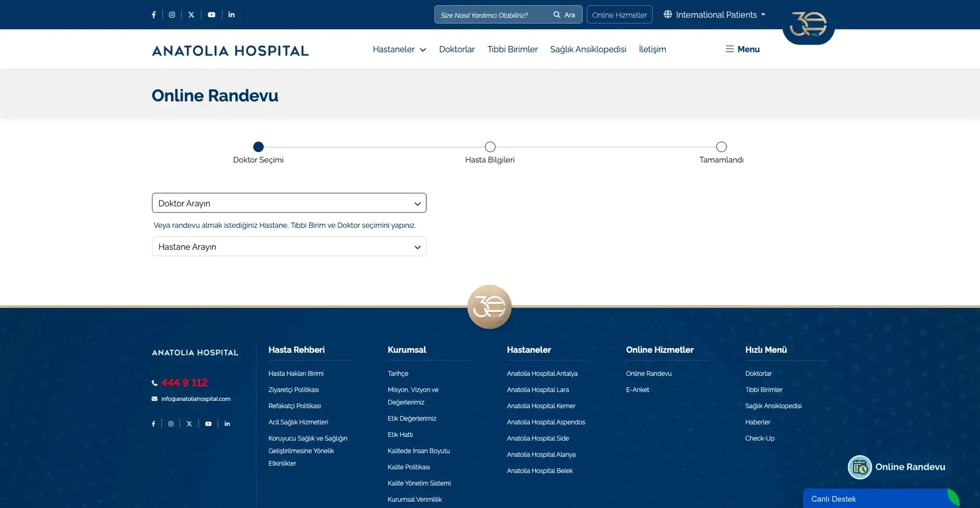980x508 pixels.
Task: Open Anatolia Hospital Antalya footer link
Action: 542,373
